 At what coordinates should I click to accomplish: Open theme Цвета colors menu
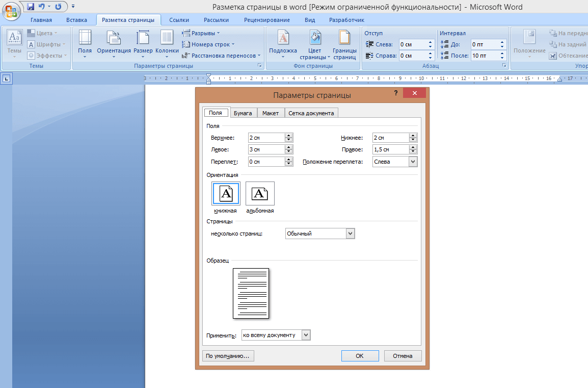42,33
